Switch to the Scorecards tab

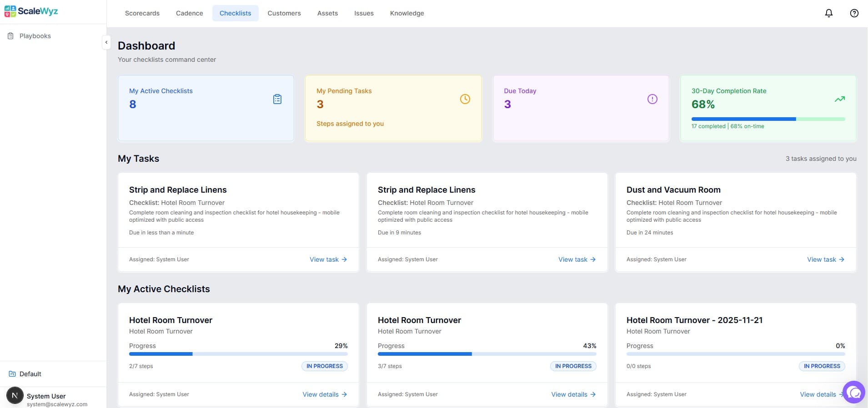(x=142, y=13)
